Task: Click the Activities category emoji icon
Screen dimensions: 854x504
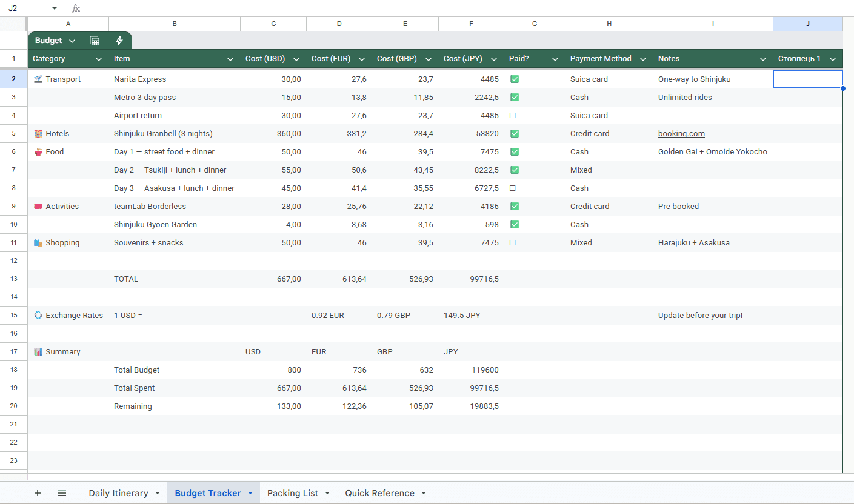Action: (38, 207)
